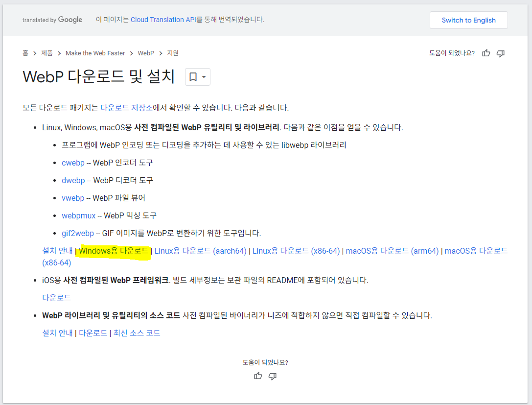The image size is (532, 405).
Task: Open the dwebp decoder tool link
Action: click(73, 180)
